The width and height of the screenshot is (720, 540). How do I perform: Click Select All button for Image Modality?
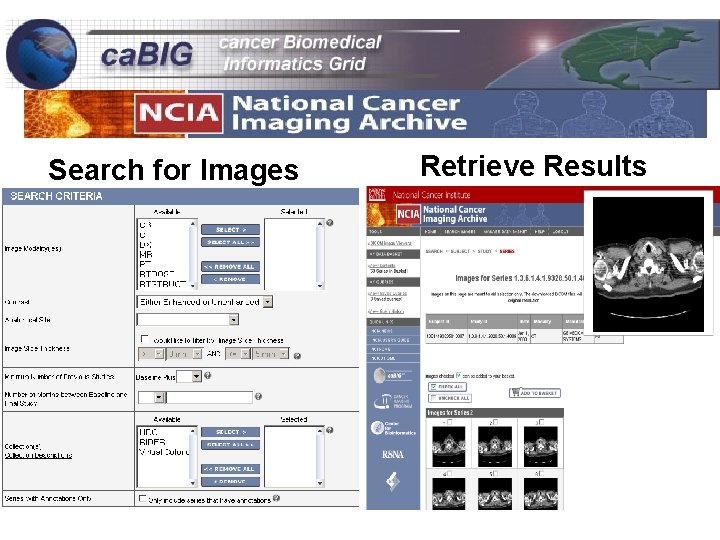coord(230,242)
